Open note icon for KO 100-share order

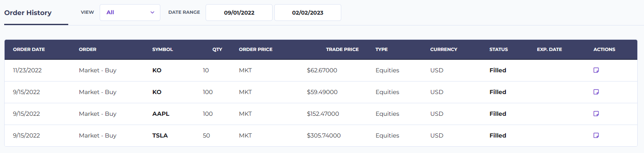[x=596, y=92]
